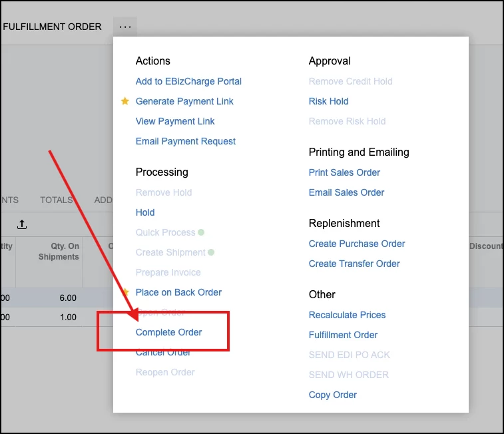Screen dimensions: 504x434
Task: Open the three-dots more actions menu
Action: (125, 27)
